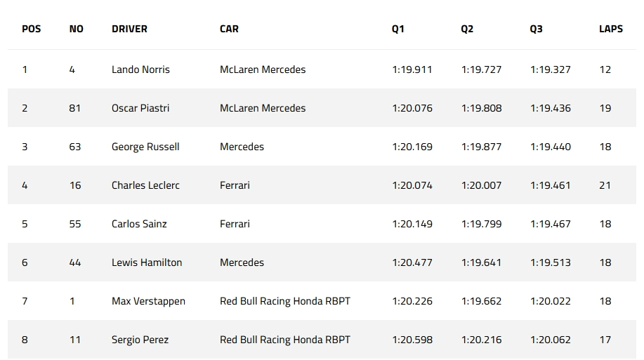Click the DRIVER column header
This screenshot has height=360, width=644.
[x=129, y=29]
